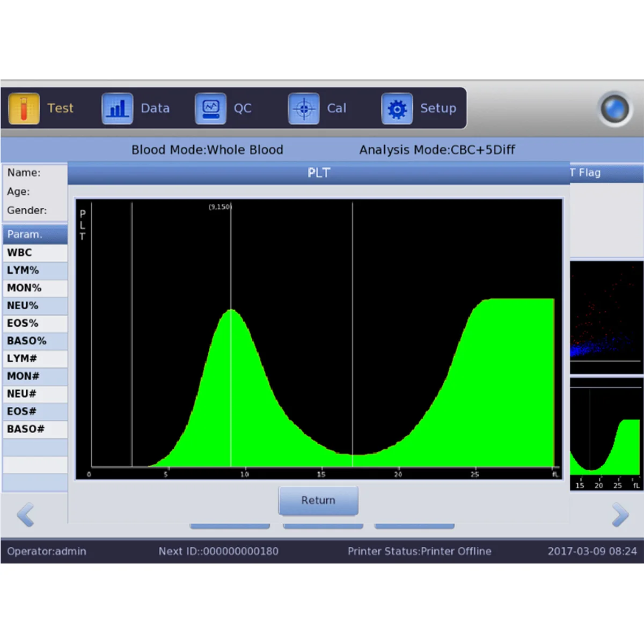Click the Flag column header
The width and height of the screenshot is (644, 644).
[606, 173]
